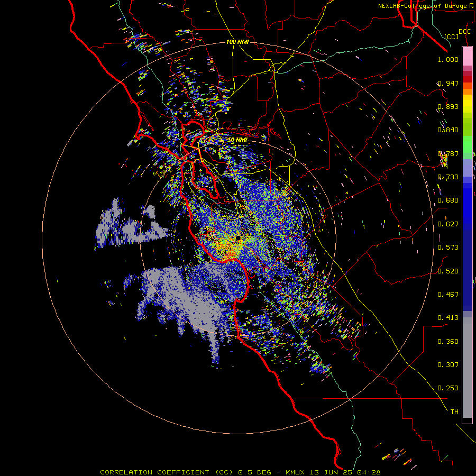Click the 100 NMI range ring label
This screenshot has width=476, height=476.
pos(237,42)
